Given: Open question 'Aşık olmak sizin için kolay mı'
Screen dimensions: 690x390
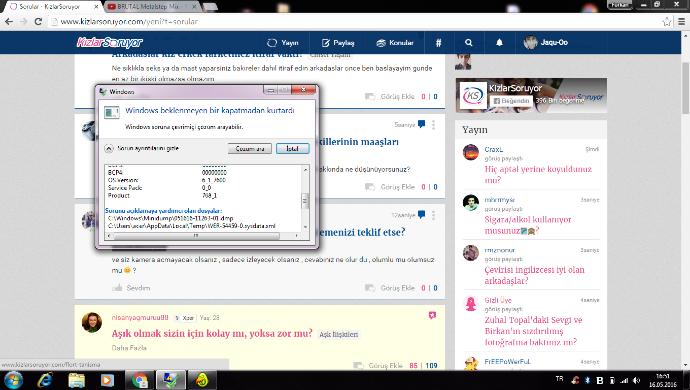Looking at the screenshot, I should (x=212, y=333).
